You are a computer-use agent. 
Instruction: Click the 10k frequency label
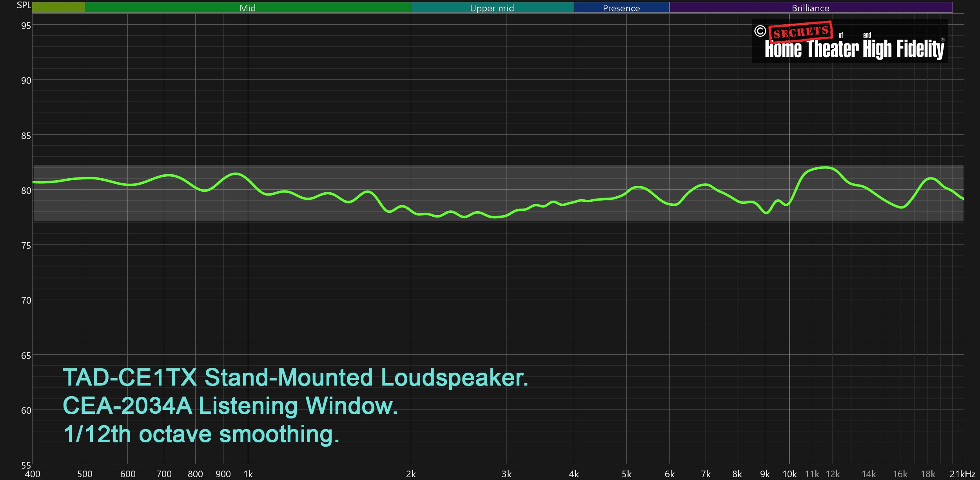789,474
